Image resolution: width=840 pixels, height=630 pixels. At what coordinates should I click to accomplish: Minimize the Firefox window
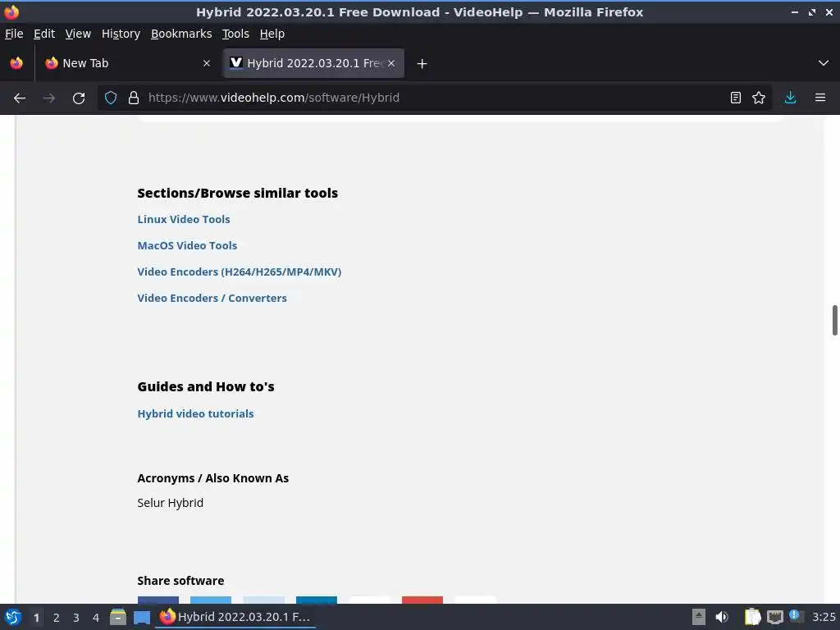click(x=795, y=11)
